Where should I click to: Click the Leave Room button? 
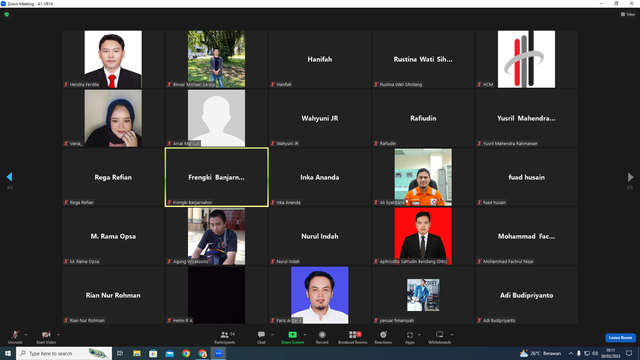coord(620,338)
